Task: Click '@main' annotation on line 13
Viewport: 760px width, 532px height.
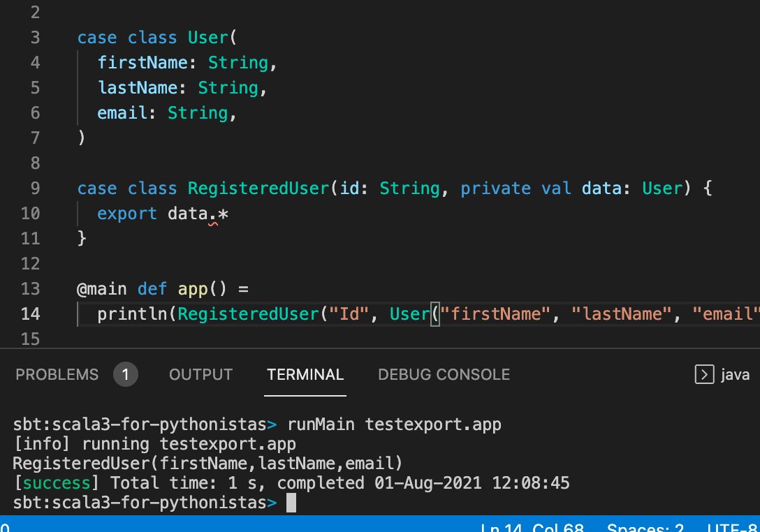Action: (x=102, y=289)
